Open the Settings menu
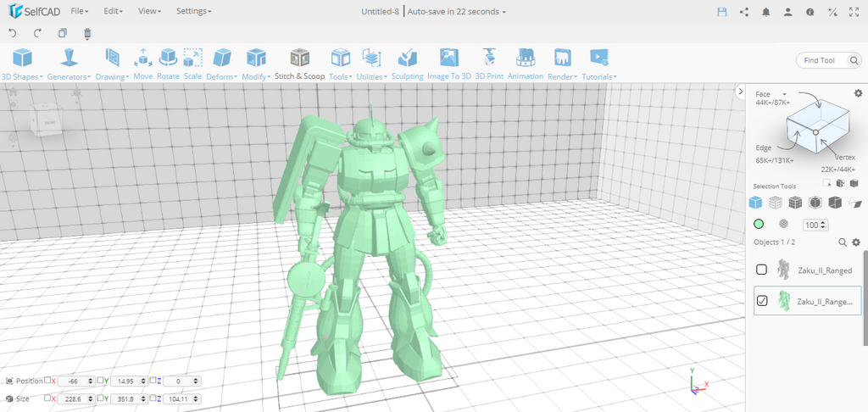868x412 pixels. point(194,11)
